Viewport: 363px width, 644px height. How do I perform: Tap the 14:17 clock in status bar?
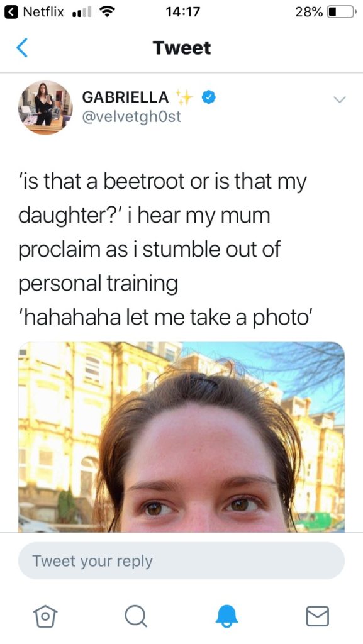coord(182,12)
